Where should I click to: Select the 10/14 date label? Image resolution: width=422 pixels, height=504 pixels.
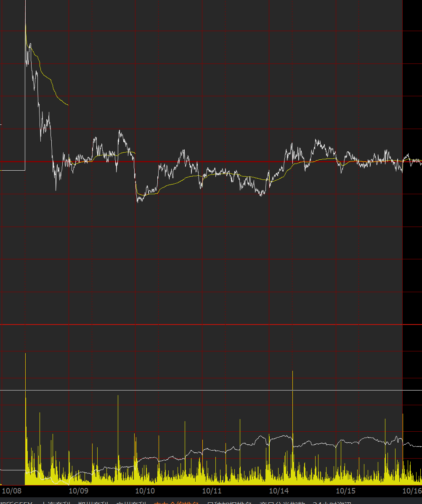coord(279,491)
